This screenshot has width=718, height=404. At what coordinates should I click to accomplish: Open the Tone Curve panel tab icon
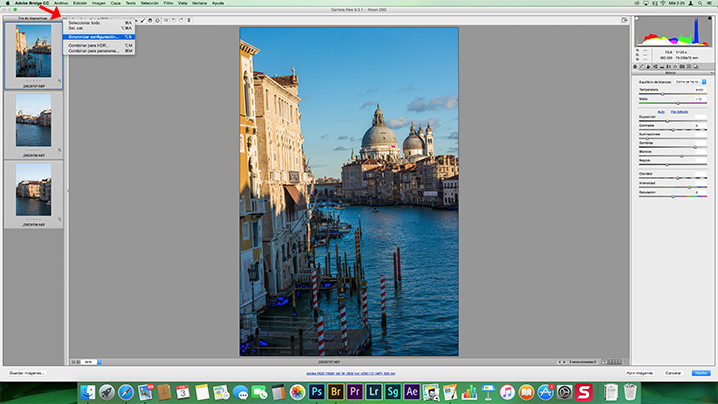coord(642,66)
